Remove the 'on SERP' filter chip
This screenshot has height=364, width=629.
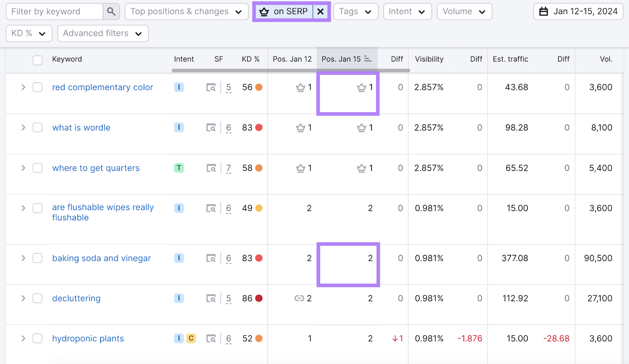click(x=320, y=11)
